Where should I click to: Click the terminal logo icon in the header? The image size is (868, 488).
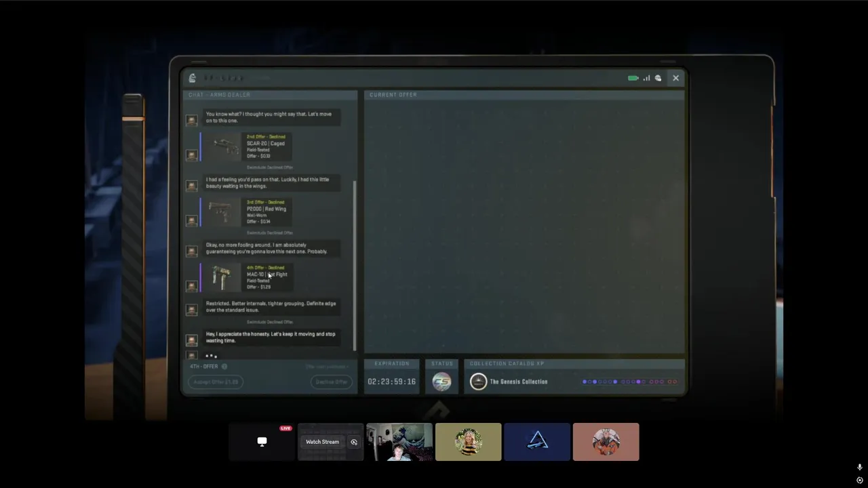193,78
